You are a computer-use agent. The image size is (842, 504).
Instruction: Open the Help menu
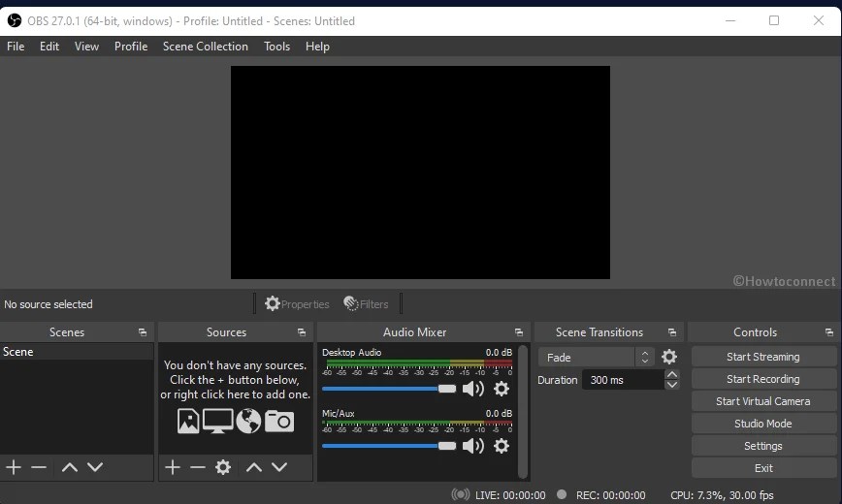coord(317,47)
